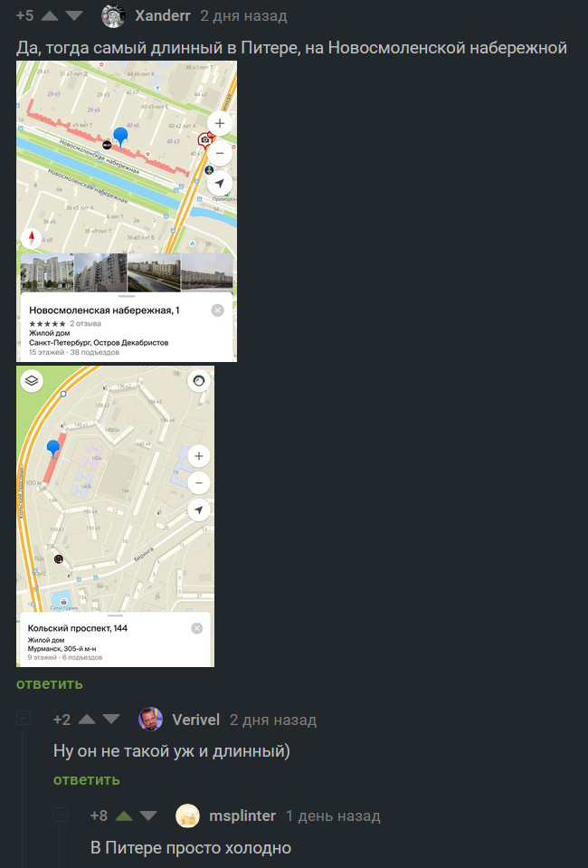Open the first building photo thumbnail
This screenshot has width=588, height=868.
point(47,272)
